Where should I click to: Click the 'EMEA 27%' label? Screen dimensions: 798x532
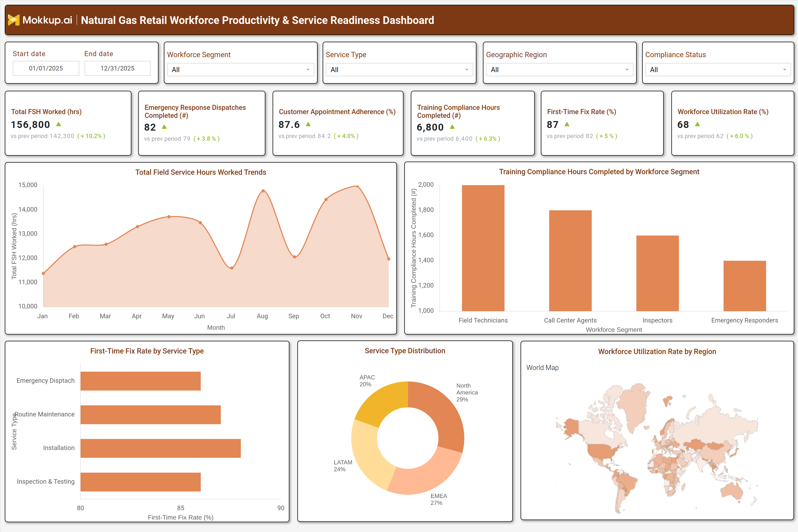click(439, 499)
